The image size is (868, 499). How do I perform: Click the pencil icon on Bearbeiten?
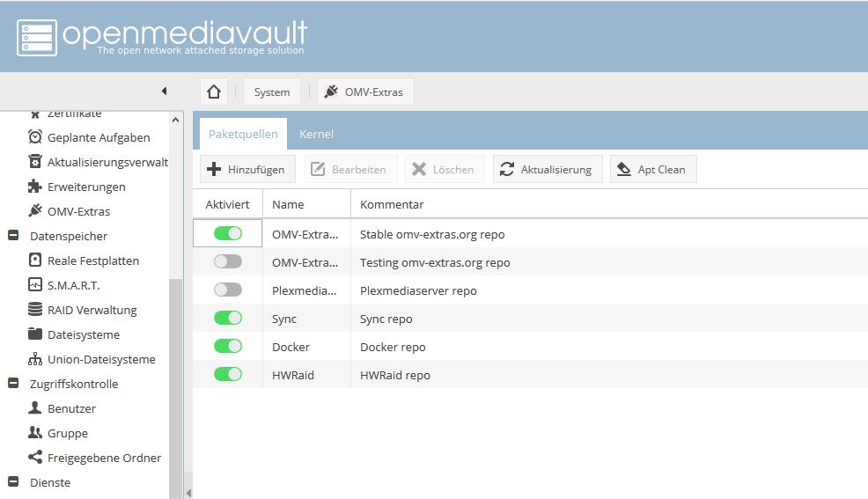318,169
